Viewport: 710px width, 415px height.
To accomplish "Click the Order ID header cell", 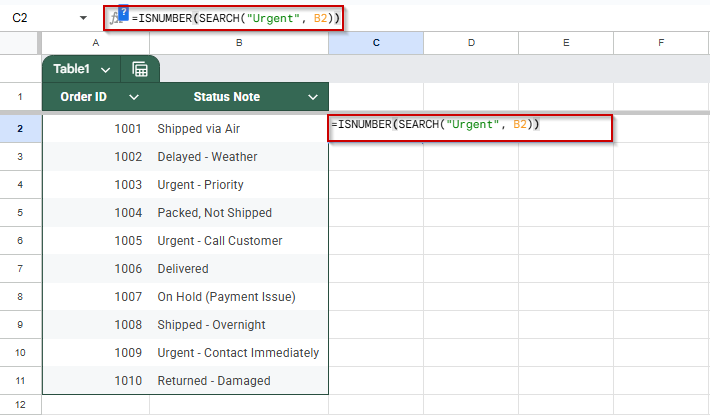I will pos(96,97).
